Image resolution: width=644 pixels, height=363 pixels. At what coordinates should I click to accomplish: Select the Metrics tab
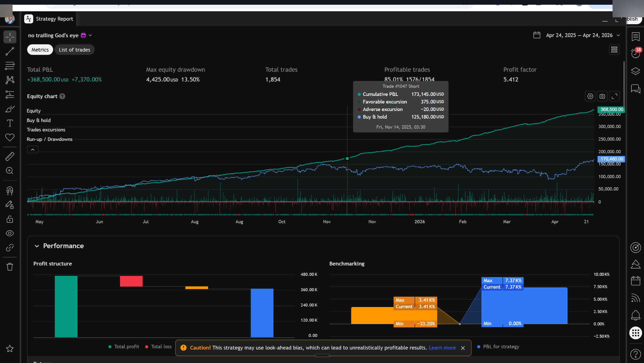tap(40, 50)
